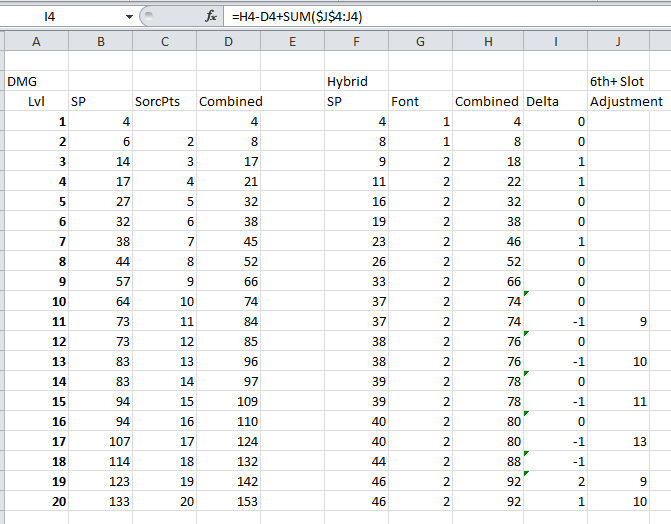The width and height of the screenshot is (671, 524).
Task: Select the Font header cell
Action: [x=420, y=101]
